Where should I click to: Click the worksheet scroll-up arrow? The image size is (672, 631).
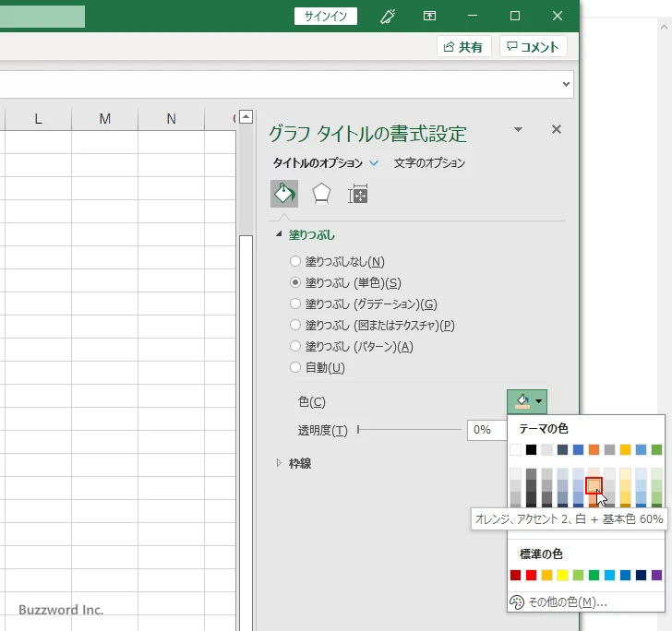[246, 116]
